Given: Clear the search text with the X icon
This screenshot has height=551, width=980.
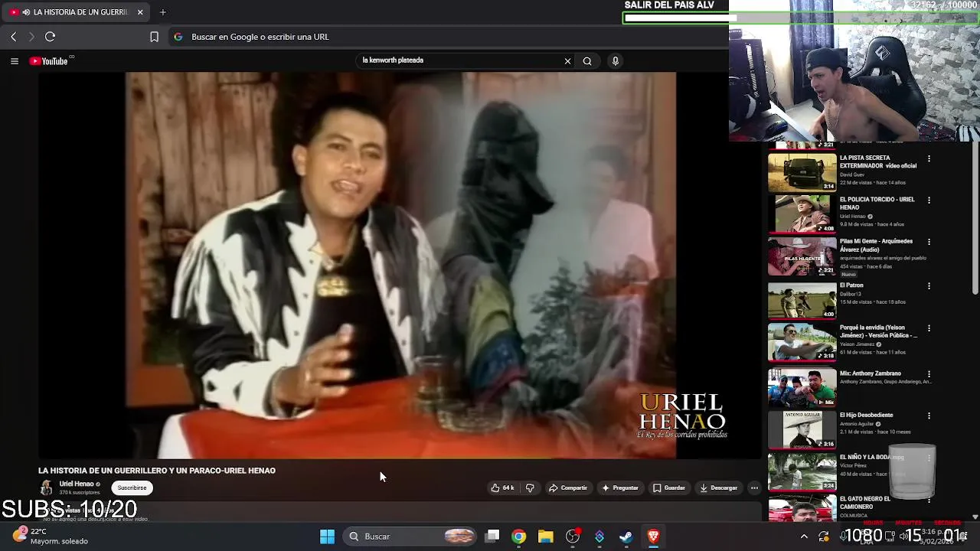Looking at the screenshot, I should [x=567, y=61].
